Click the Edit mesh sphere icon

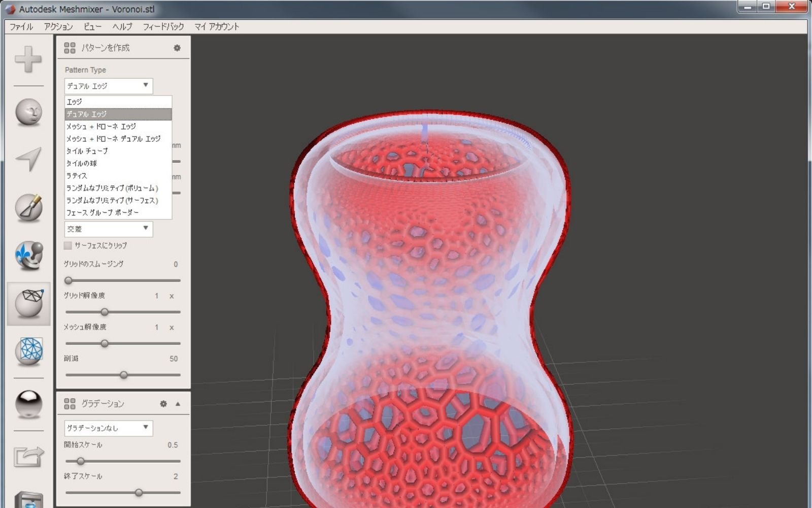(x=28, y=303)
